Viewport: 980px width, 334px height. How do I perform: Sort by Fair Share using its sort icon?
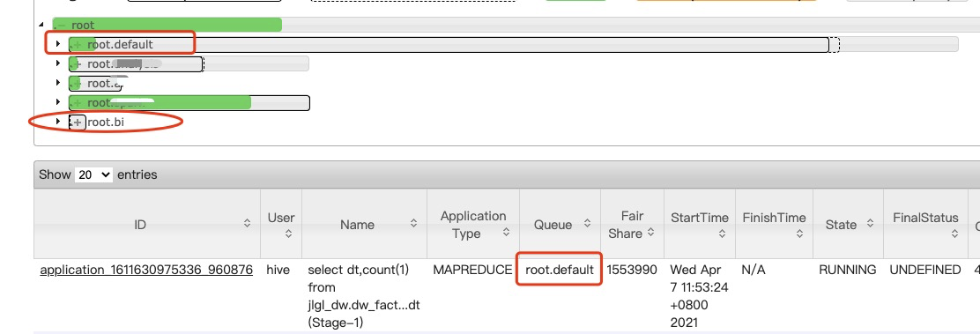(650, 233)
